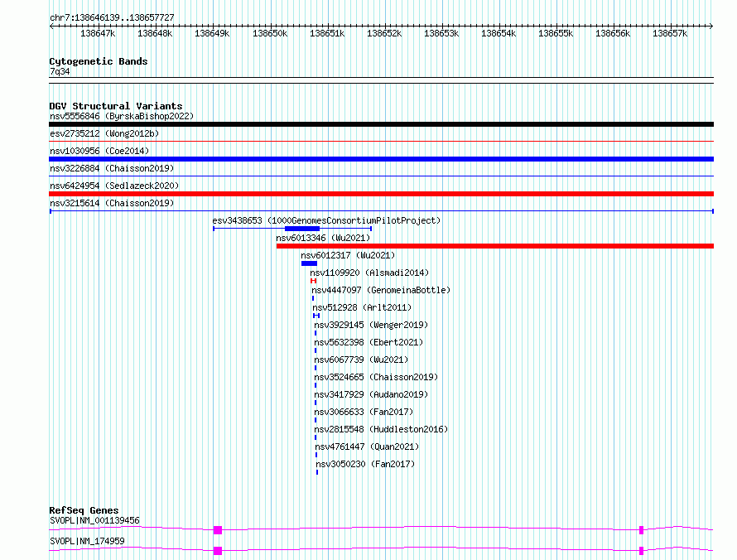
Task: Click nsv6424954 (Sedlazeck2020) variant label
Action: [114, 186]
